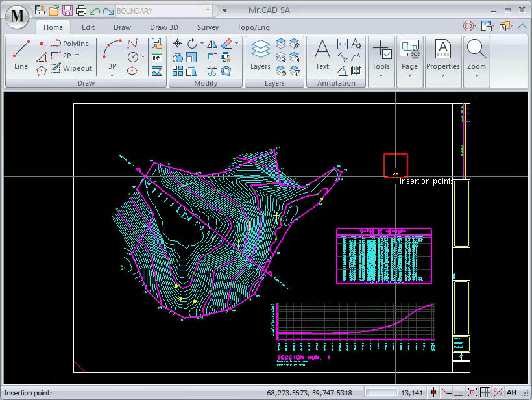Pick the Erase tool in Modify
Screen dimensions: 532x400
coord(226,44)
